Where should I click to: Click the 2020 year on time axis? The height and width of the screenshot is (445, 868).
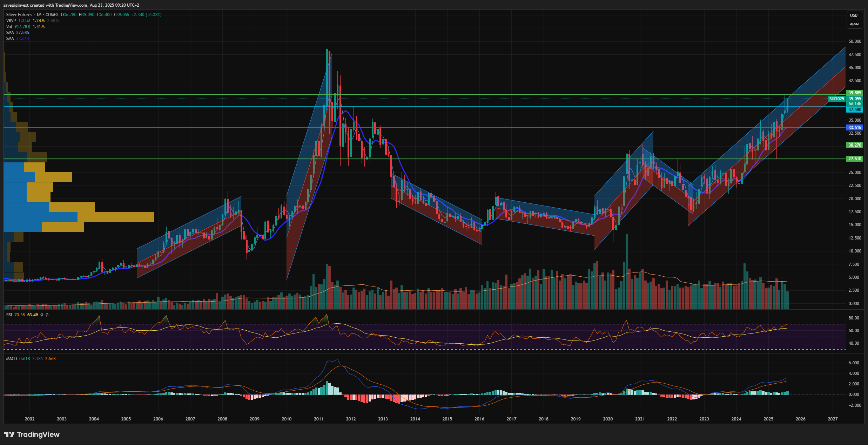point(608,419)
